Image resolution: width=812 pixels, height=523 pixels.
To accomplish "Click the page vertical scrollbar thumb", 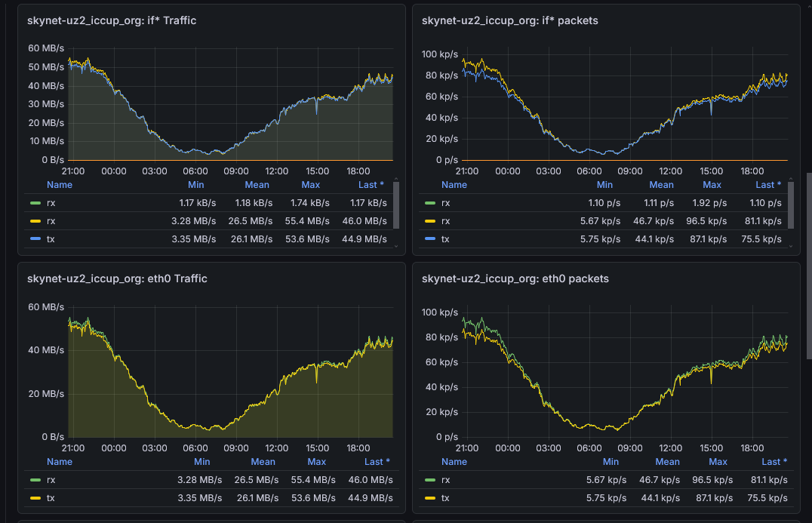I will point(810,266).
